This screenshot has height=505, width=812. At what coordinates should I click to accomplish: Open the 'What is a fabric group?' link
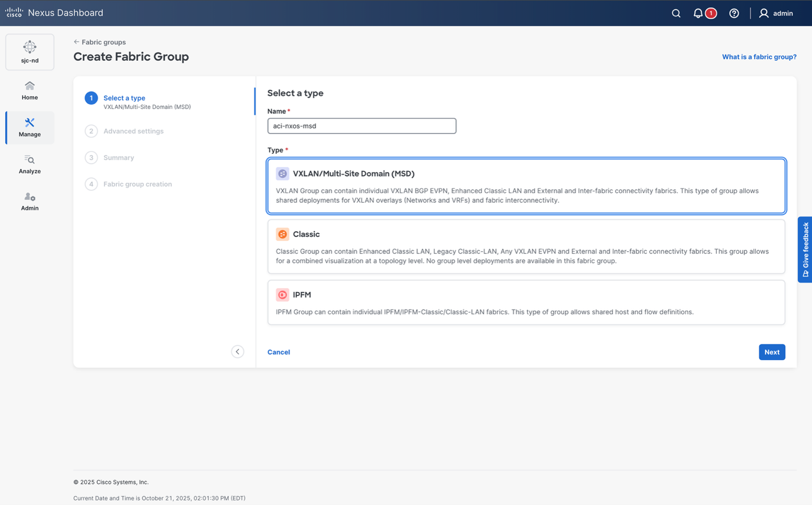759,57
